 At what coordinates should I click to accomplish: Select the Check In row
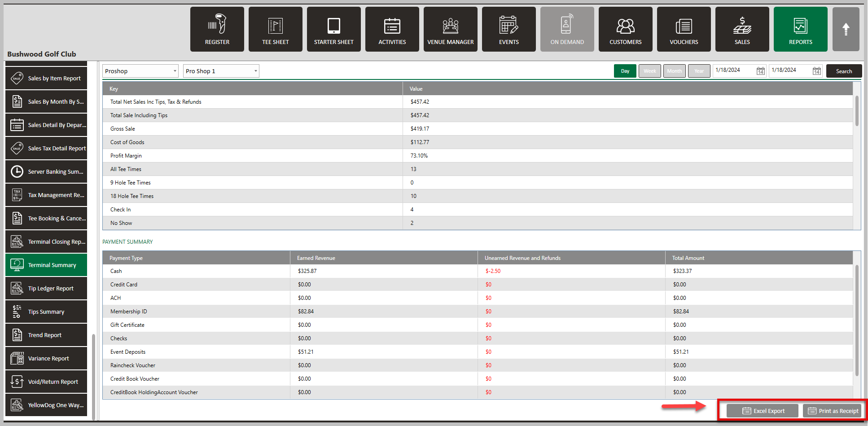tap(478, 210)
